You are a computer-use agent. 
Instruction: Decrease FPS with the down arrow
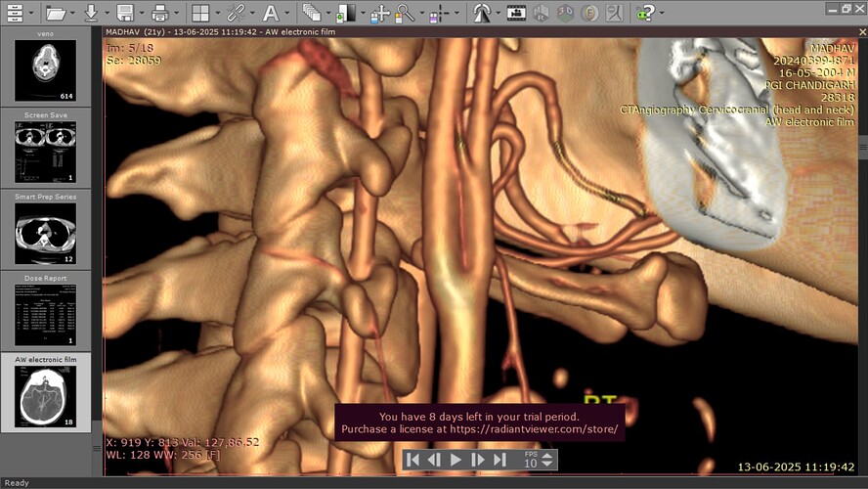point(547,464)
